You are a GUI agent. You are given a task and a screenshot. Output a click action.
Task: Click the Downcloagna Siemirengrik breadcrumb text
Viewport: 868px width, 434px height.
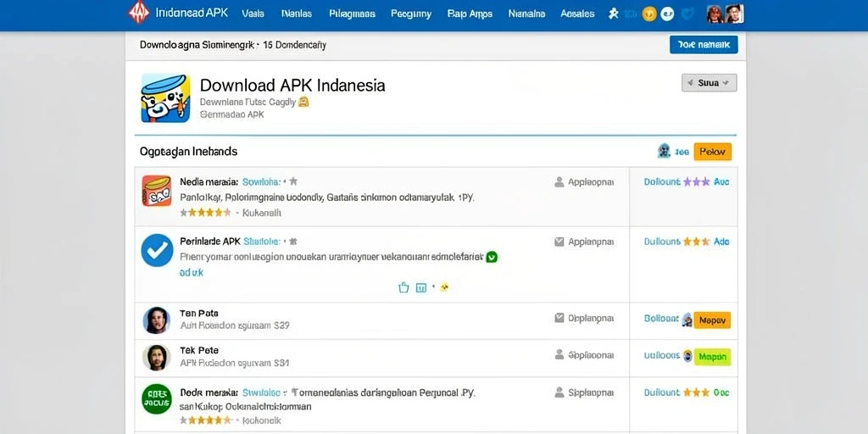197,45
